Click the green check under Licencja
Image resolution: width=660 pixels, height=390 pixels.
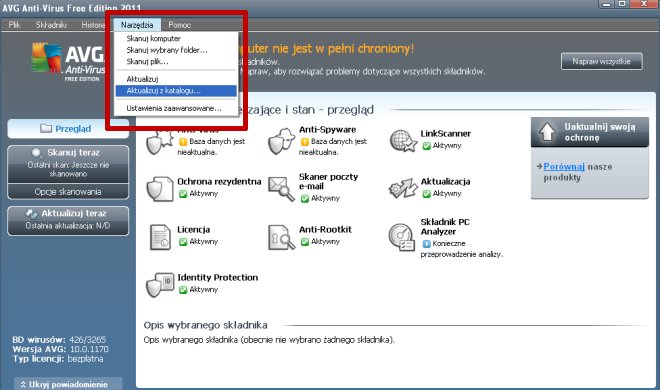183,241
